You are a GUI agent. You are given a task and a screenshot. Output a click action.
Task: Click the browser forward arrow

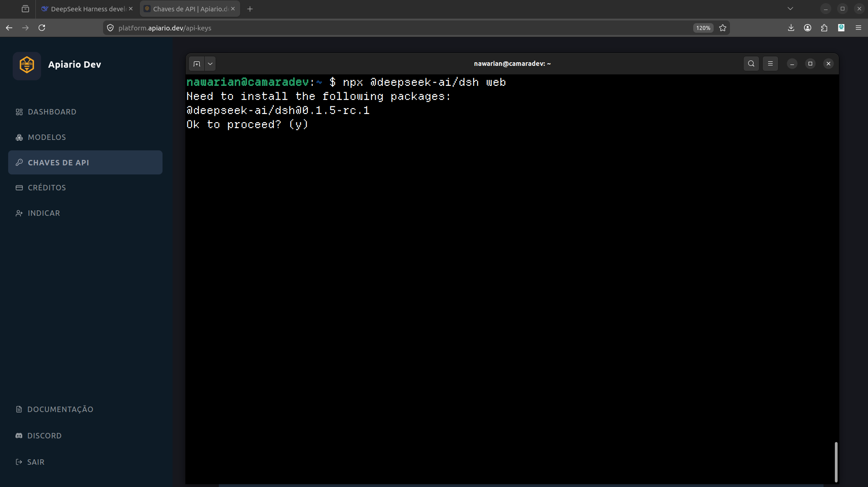[x=25, y=28]
